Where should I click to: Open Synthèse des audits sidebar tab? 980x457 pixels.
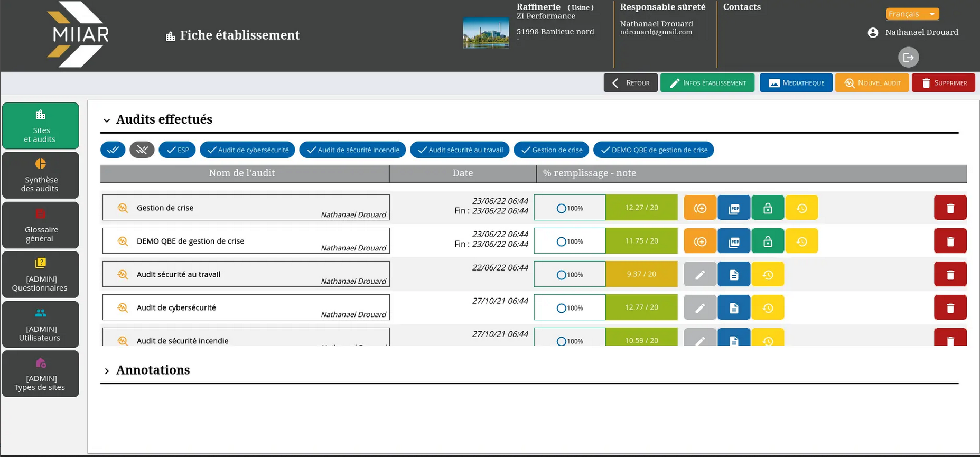41,175
